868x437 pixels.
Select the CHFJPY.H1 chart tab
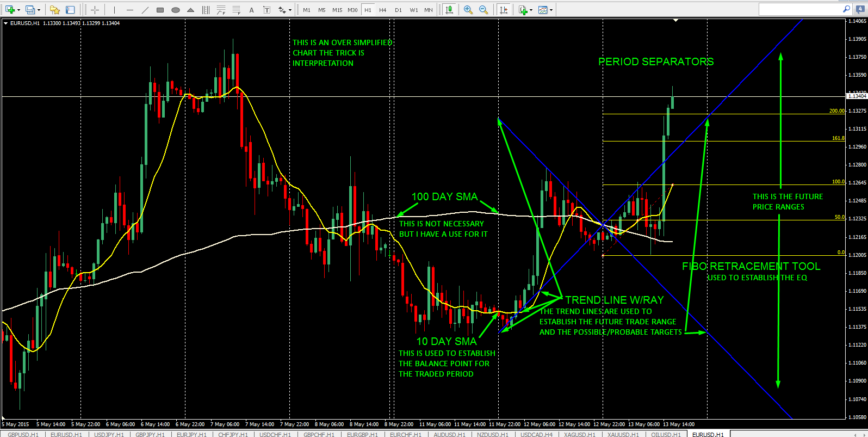tap(233, 434)
